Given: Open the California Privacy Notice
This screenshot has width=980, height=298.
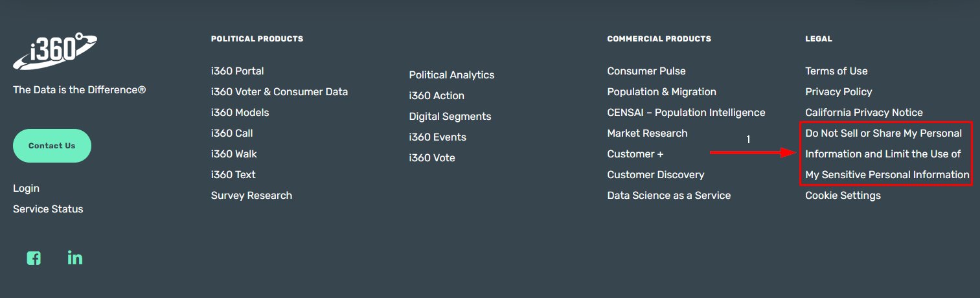Looking at the screenshot, I should (x=863, y=113).
